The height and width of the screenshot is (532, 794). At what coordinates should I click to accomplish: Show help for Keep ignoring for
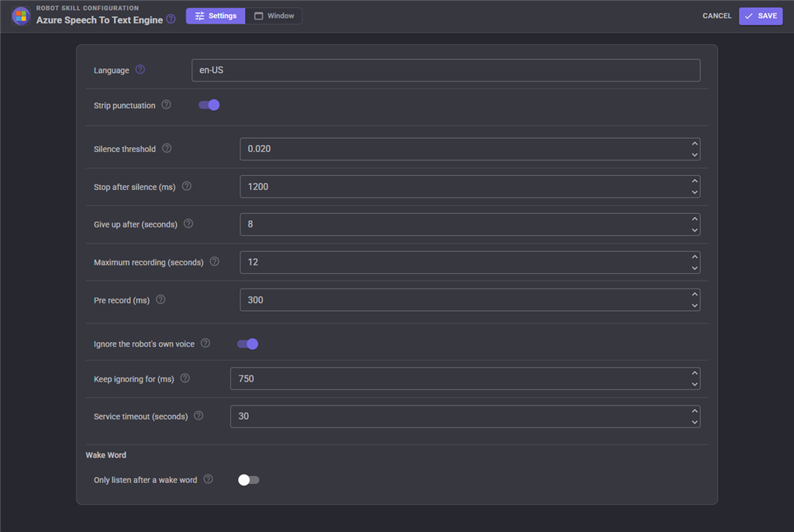pyautogui.click(x=185, y=378)
